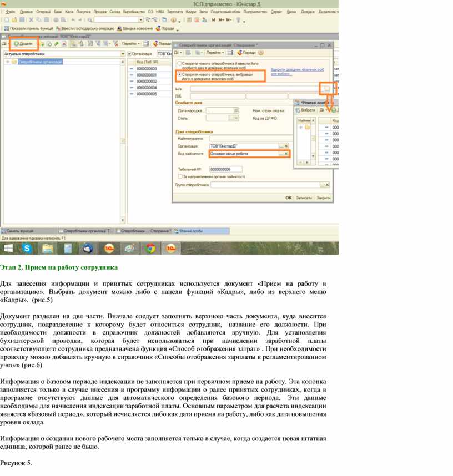This screenshot has height=476, width=453.
Task: Open the Файл menu
Action: coord(10,12)
